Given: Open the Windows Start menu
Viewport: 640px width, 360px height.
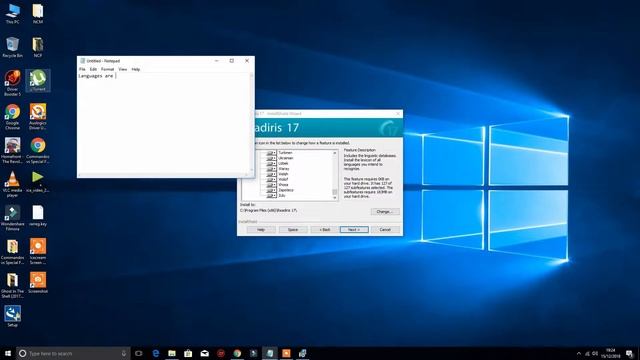Looking at the screenshot, I should pyautogui.click(x=8, y=353).
